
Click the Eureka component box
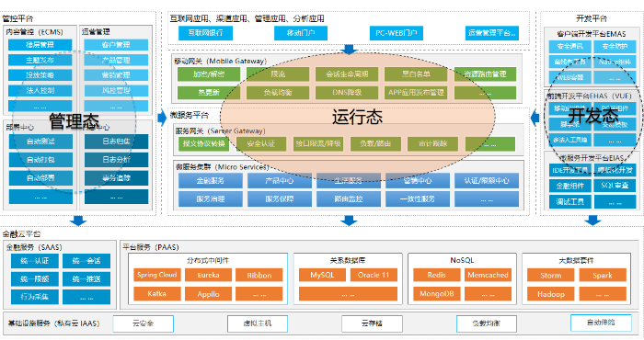pyautogui.click(x=208, y=275)
